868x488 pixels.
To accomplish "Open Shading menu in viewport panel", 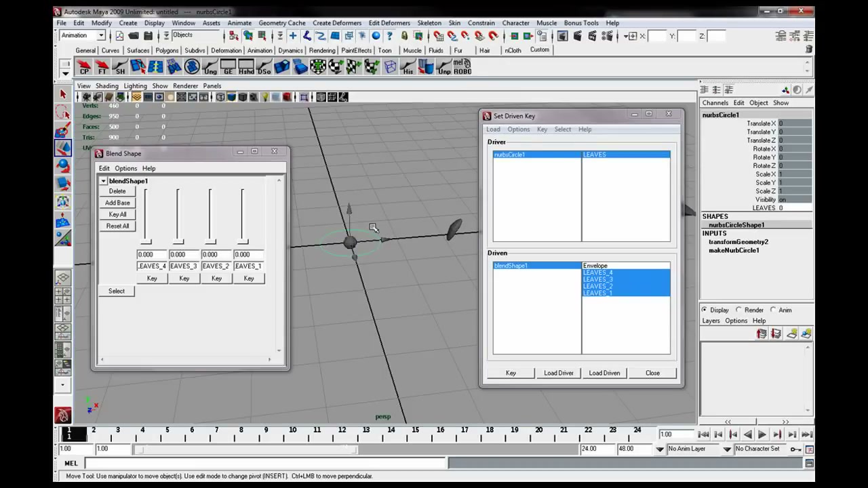I will pos(106,86).
